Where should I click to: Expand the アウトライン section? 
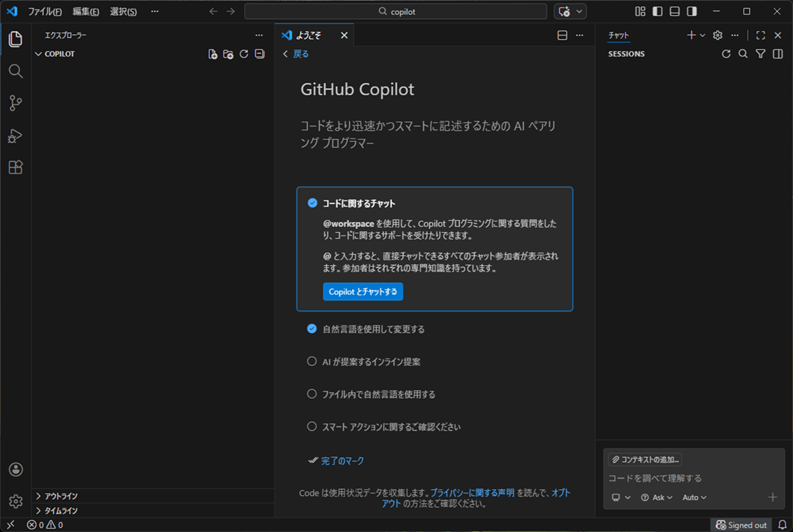click(x=59, y=496)
